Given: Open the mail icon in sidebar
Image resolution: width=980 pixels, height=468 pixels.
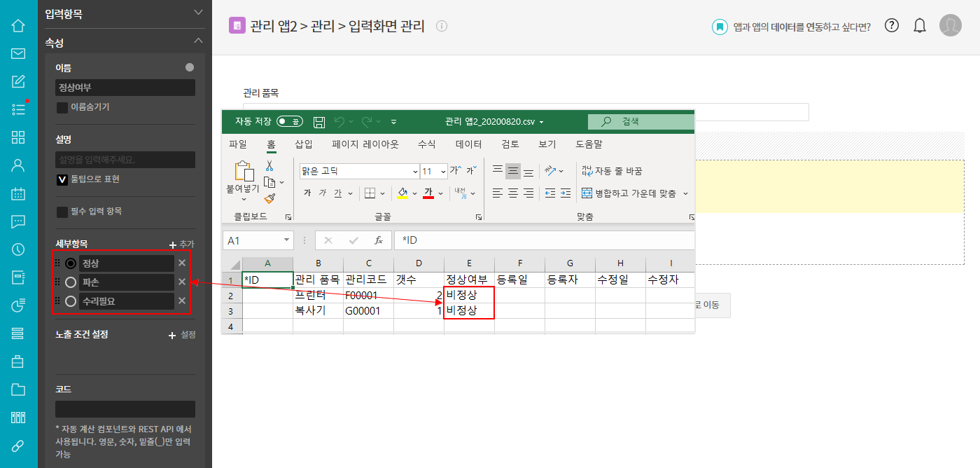Looking at the screenshot, I should tap(18, 54).
